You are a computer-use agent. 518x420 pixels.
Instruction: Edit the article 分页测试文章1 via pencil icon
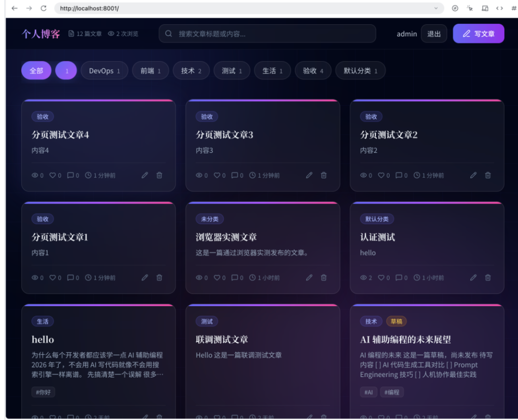[x=145, y=278]
